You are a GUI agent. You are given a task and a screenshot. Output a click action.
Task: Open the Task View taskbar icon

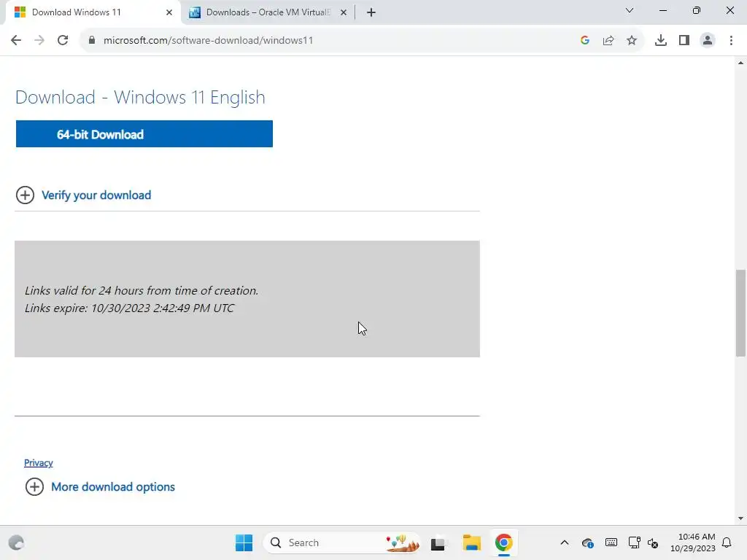pyautogui.click(x=438, y=542)
